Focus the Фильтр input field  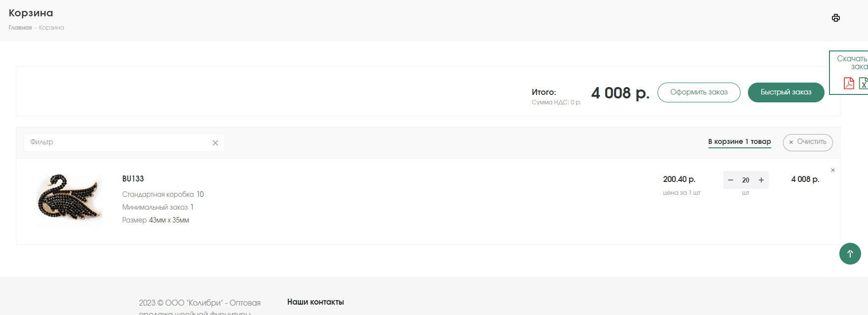119,142
